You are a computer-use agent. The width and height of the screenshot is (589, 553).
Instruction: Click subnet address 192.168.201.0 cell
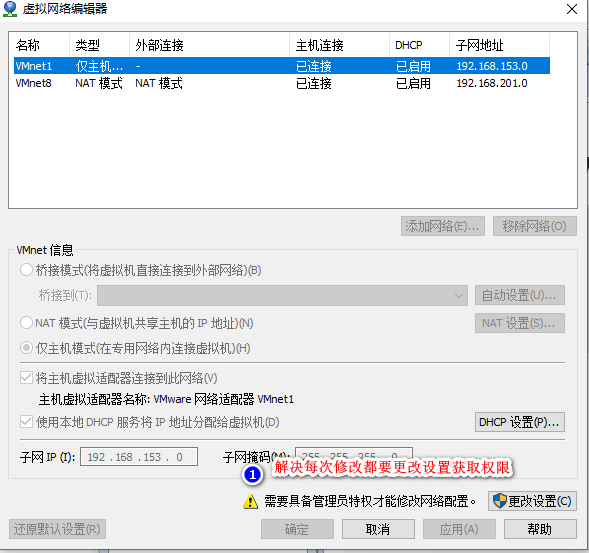coord(492,83)
